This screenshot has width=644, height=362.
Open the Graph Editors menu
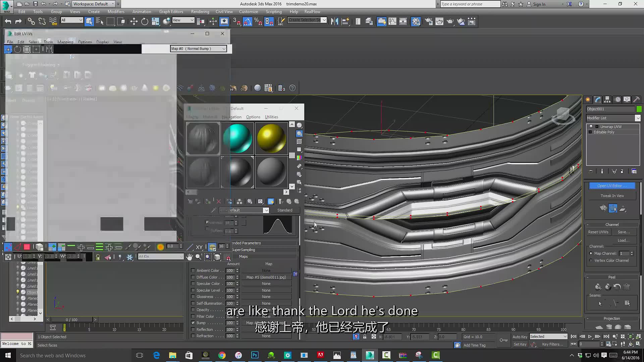click(171, 12)
